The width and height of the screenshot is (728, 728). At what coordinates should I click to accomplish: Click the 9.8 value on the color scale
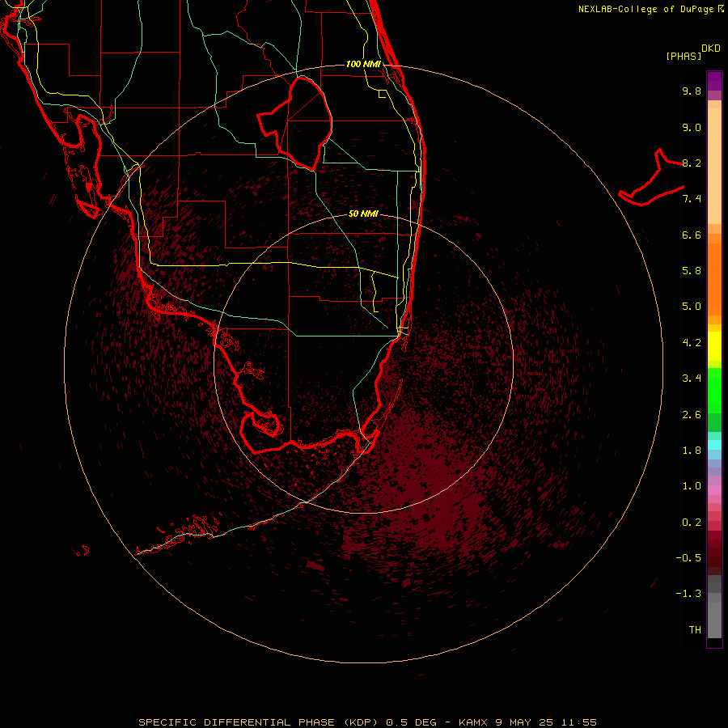pos(692,91)
